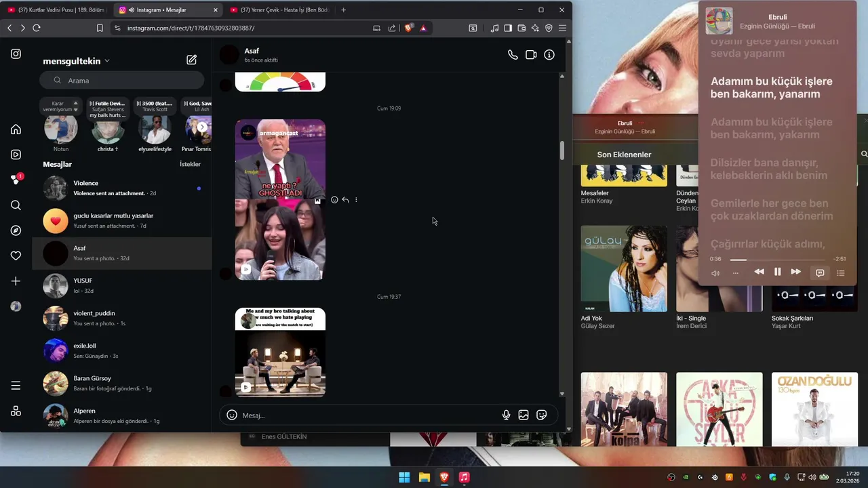Open the YUSUF conversation
The height and width of the screenshot is (488, 868).
tap(122, 285)
